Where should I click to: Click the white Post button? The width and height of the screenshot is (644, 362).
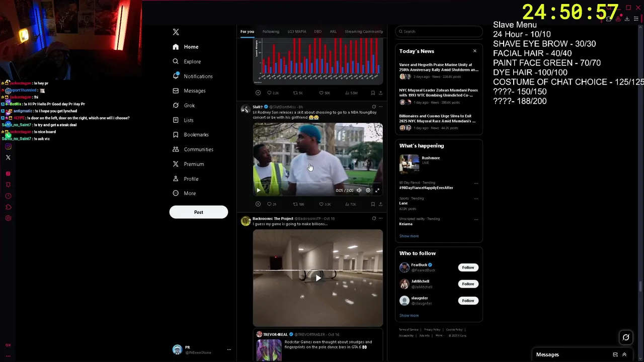tap(199, 212)
